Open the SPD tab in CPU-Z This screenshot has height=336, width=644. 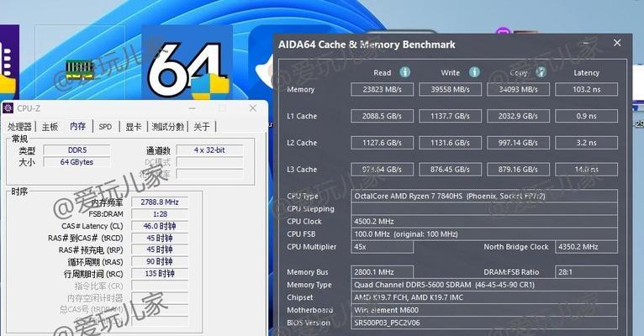coord(105,127)
